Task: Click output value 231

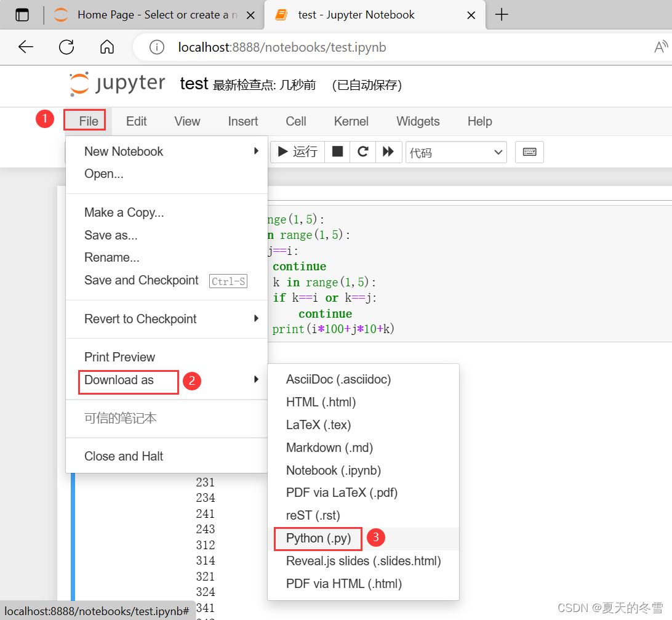Action: [x=206, y=482]
